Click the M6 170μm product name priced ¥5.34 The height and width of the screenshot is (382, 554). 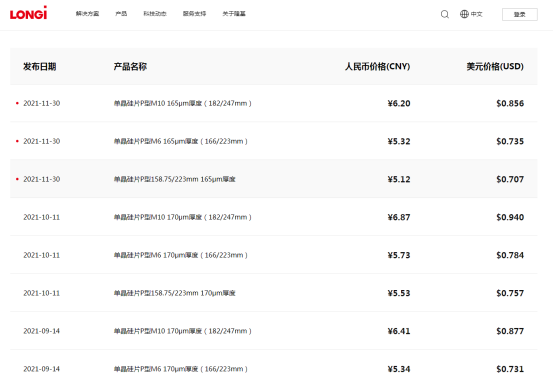181,369
